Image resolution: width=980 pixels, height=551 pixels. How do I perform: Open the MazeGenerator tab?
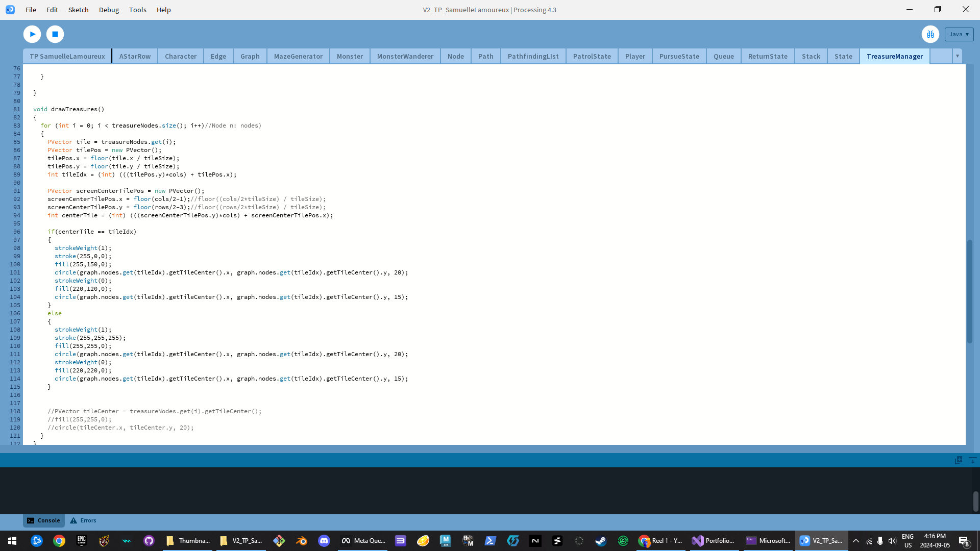pos(298,56)
